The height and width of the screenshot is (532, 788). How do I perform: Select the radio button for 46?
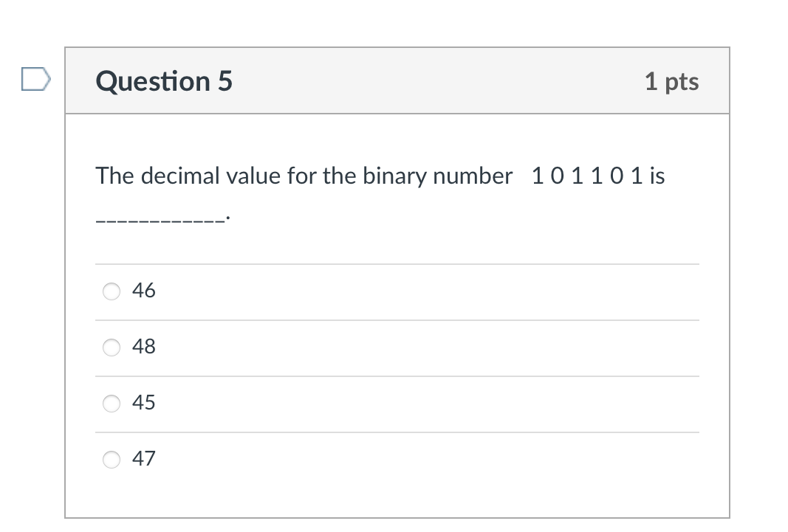[112, 291]
